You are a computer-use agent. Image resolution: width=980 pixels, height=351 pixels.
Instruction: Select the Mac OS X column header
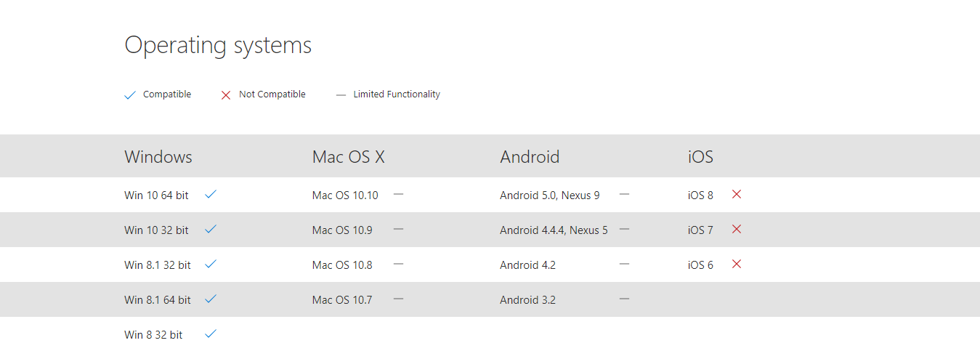pos(349,156)
